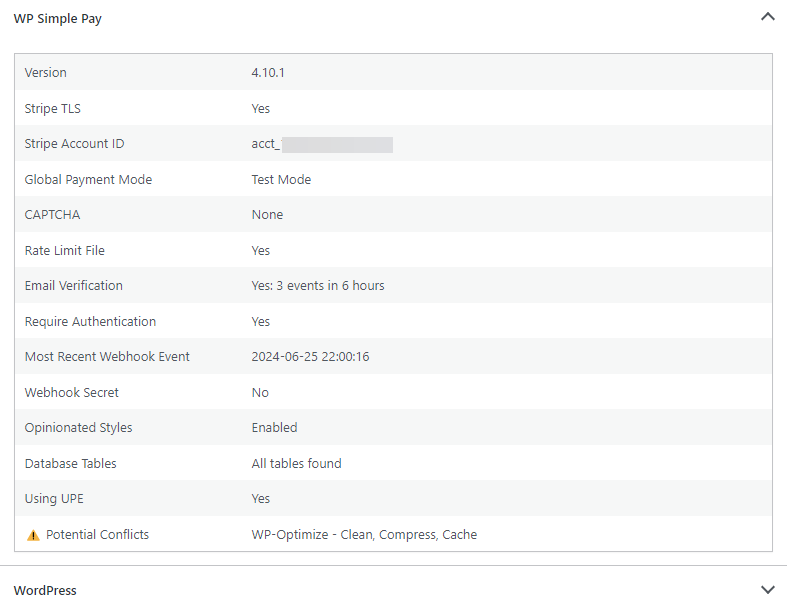
Task: Click the Stripe TLS row label
Action: tap(53, 109)
